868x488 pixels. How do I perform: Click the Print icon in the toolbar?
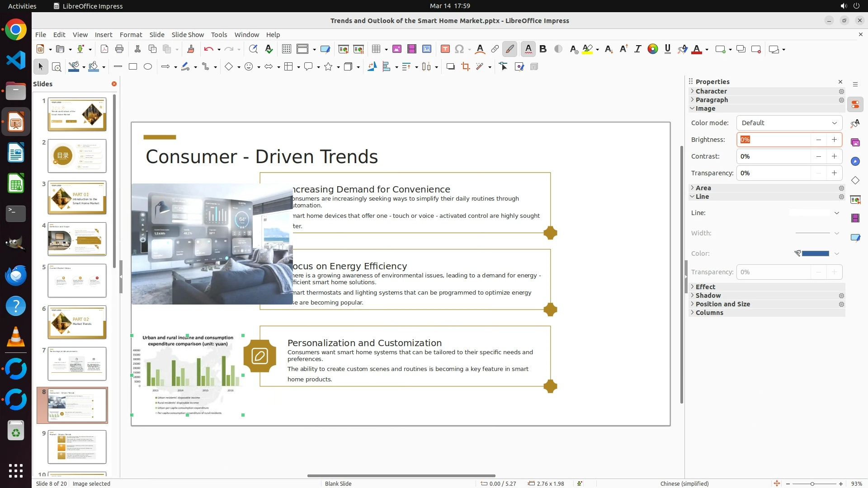pos(119,49)
